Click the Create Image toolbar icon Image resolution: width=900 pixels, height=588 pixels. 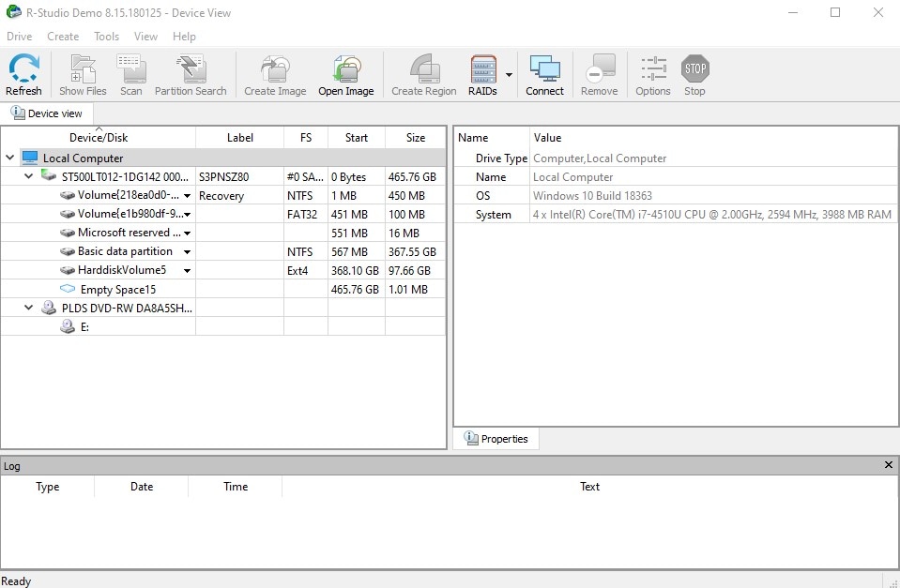coord(275,68)
